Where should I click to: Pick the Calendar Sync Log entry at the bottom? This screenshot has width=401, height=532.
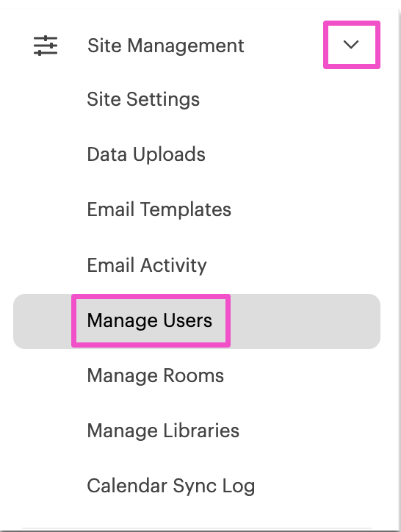click(171, 486)
